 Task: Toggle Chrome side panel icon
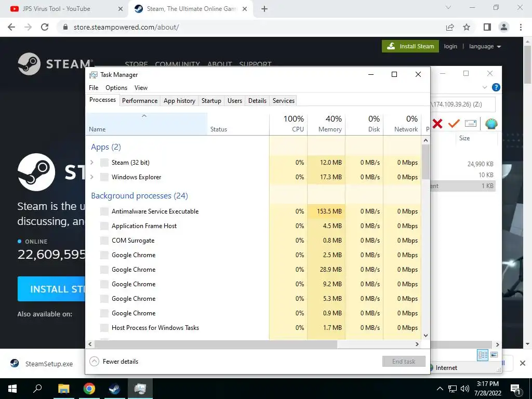[487, 27]
